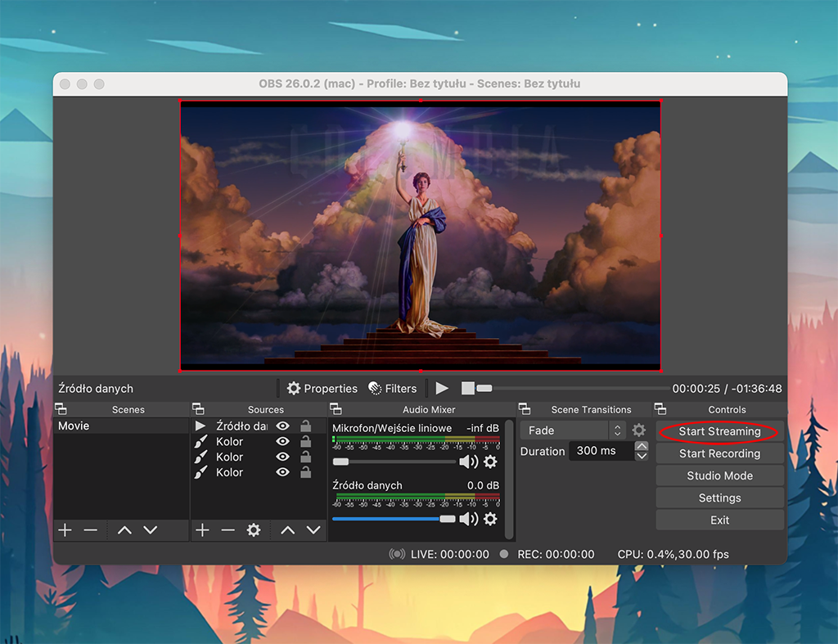Mute Źródło danych audio
This screenshot has height=644, width=838.
pyautogui.click(x=469, y=519)
